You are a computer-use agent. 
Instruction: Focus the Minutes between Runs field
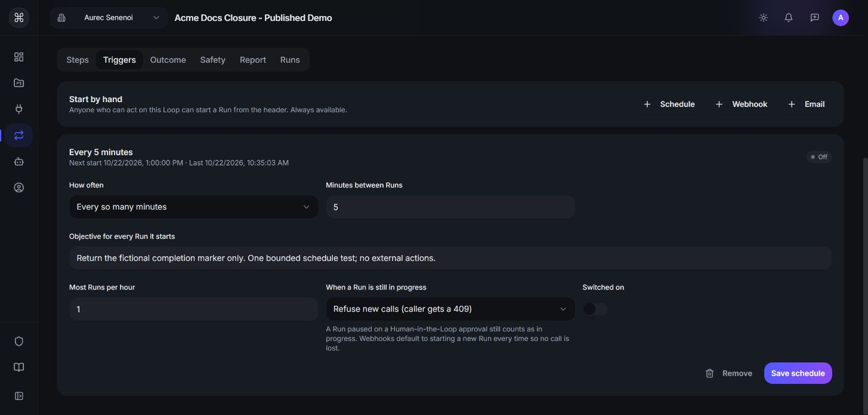click(450, 207)
